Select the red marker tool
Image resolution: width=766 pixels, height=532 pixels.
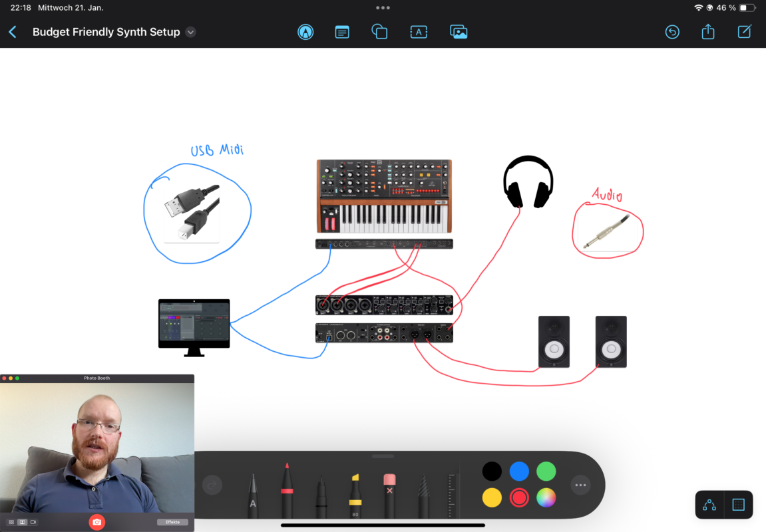tap(287, 491)
